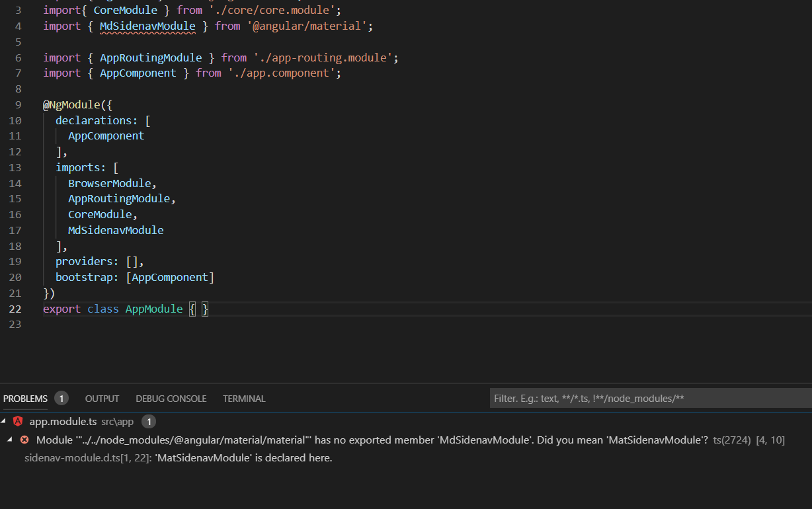Click line number 4 in the gutter
The image size is (812, 509).
click(x=19, y=26)
